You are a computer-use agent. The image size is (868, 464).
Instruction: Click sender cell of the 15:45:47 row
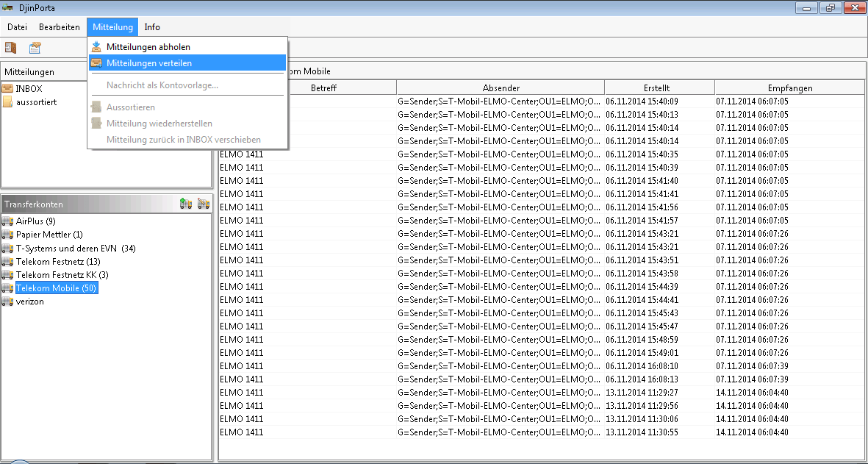point(499,326)
